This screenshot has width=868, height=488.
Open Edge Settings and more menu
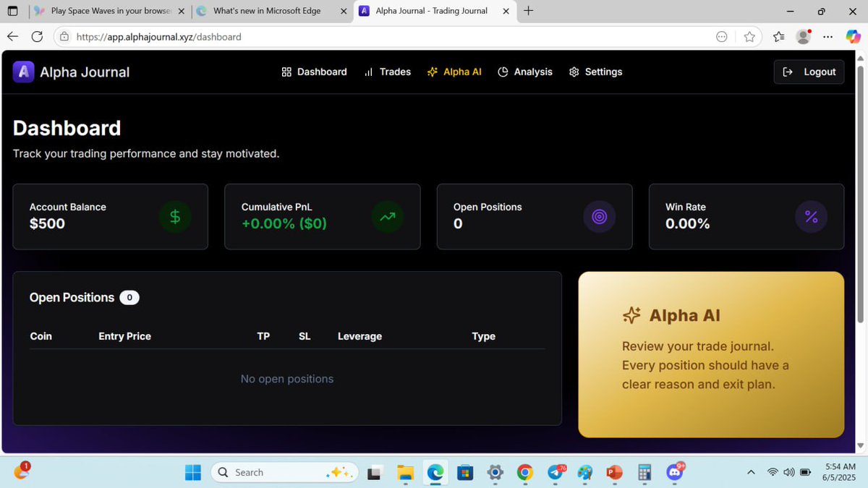(827, 36)
